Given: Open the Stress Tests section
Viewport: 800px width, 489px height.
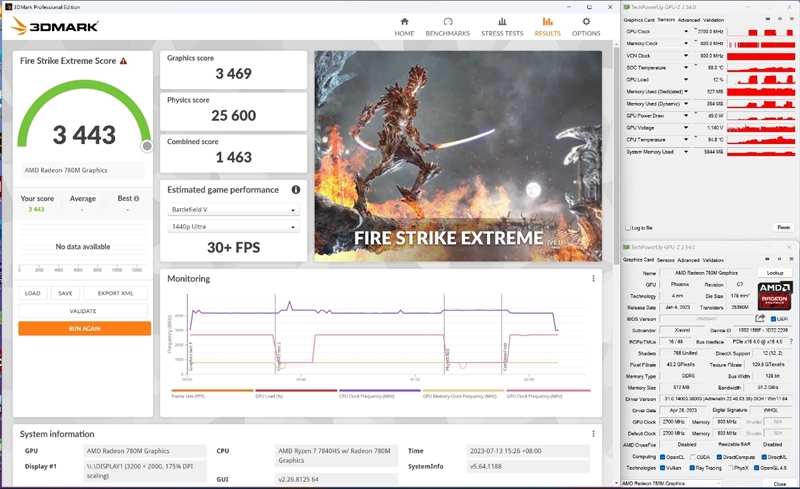Looking at the screenshot, I should click(501, 26).
